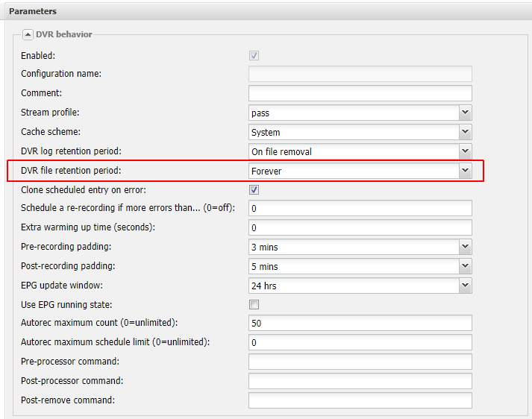Click the re-recording errors threshold field
Screen dimensions: 532x419
(360, 208)
